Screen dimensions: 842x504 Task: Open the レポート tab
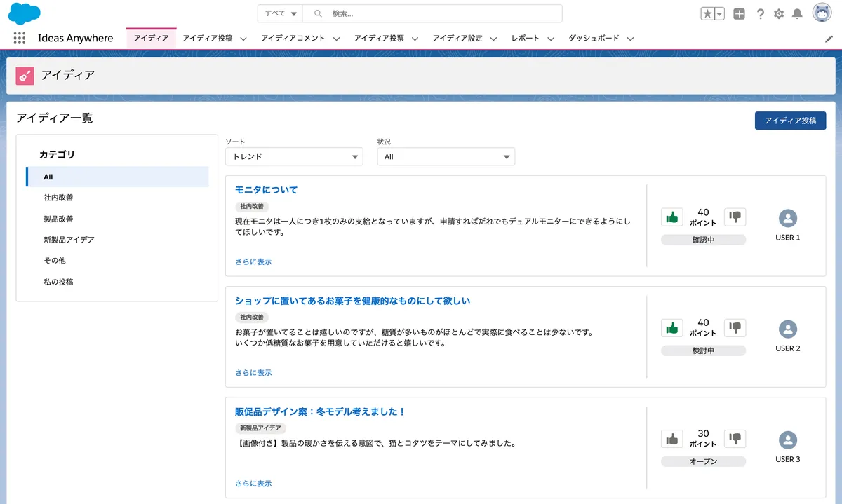click(526, 39)
